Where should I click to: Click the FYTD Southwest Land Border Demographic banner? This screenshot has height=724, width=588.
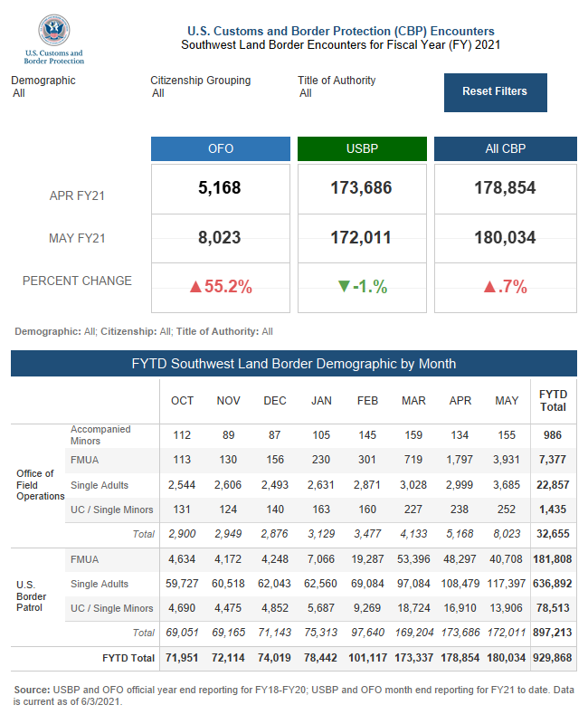click(x=293, y=364)
